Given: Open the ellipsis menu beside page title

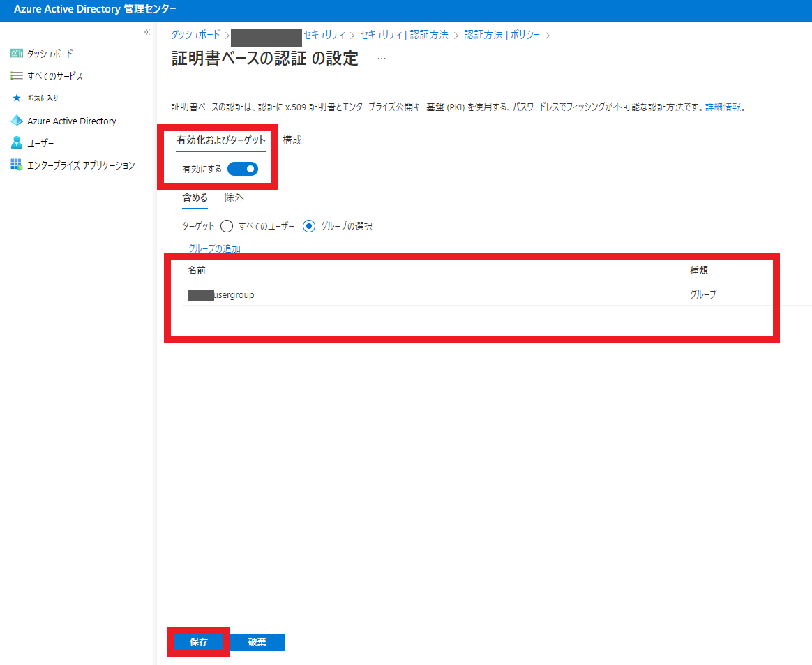Looking at the screenshot, I should click(381, 59).
